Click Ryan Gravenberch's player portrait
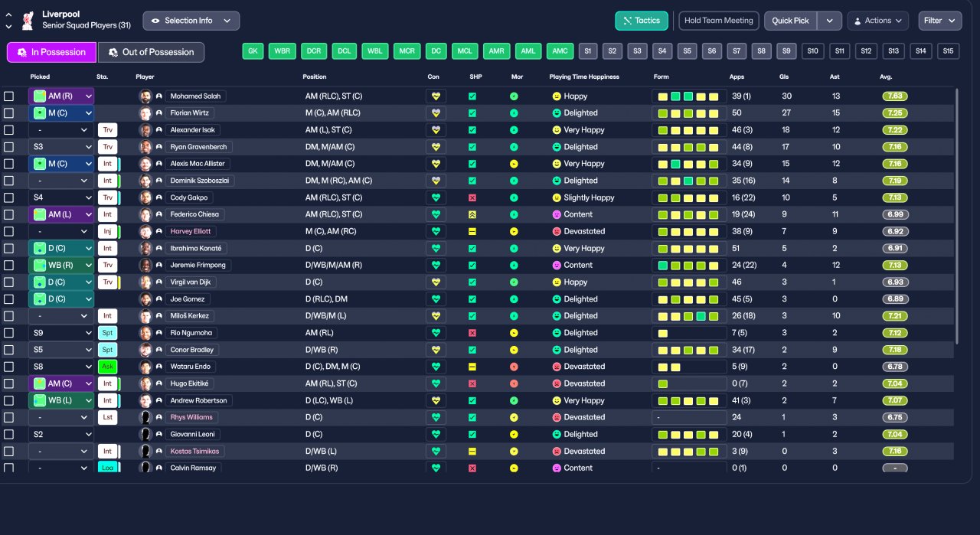The width and height of the screenshot is (980, 535). [145, 147]
